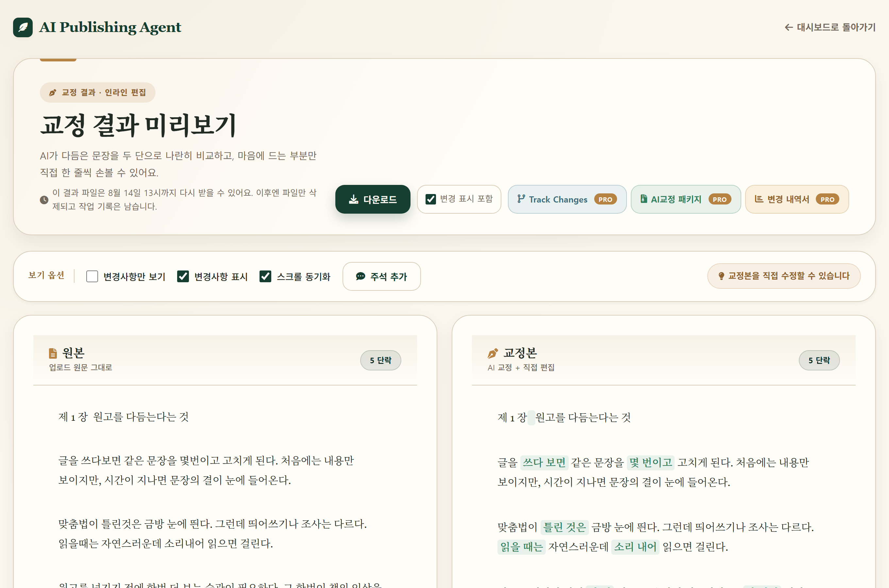The image size is (889, 588).
Task: Click highlighted correction '틀린 것은'
Action: [564, 527]
